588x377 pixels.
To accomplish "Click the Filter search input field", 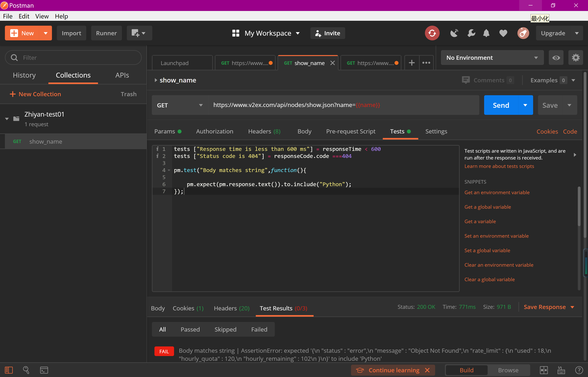I will pyautogui.click(x=73, y=58).
